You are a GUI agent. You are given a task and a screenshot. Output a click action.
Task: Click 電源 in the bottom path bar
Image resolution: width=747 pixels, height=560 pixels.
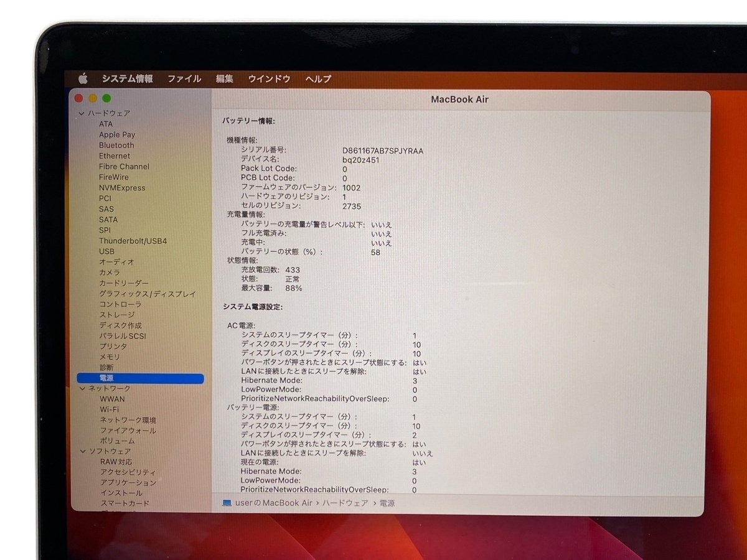coord(387,503)
